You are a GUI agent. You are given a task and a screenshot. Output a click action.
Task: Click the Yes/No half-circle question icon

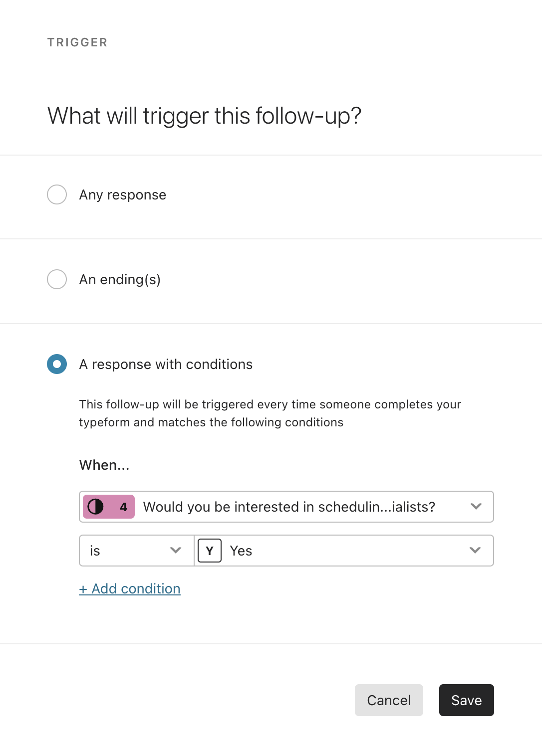(x=95, y=507)
